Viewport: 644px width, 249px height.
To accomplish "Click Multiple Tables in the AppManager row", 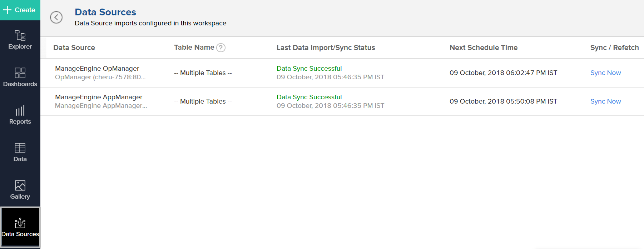I will pyautogui.click(x=203, y=101).
